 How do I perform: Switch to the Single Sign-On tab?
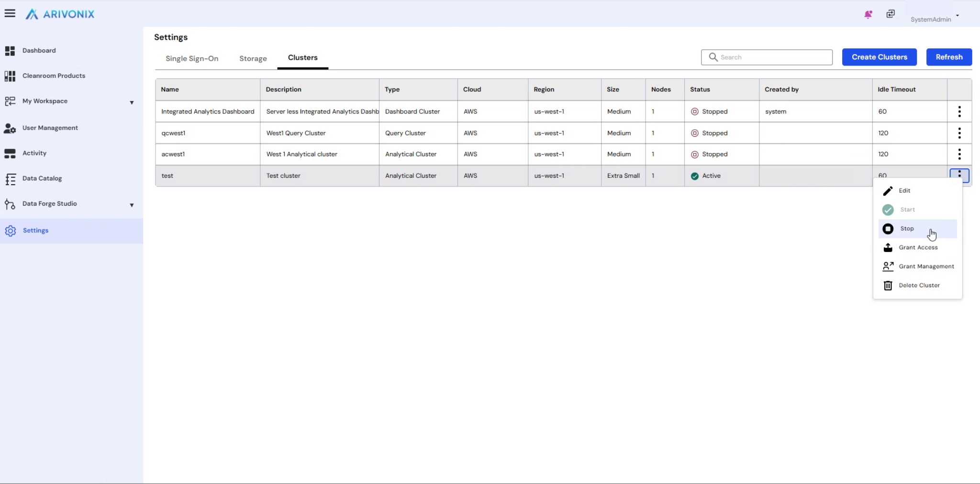(x=192, y=58)
